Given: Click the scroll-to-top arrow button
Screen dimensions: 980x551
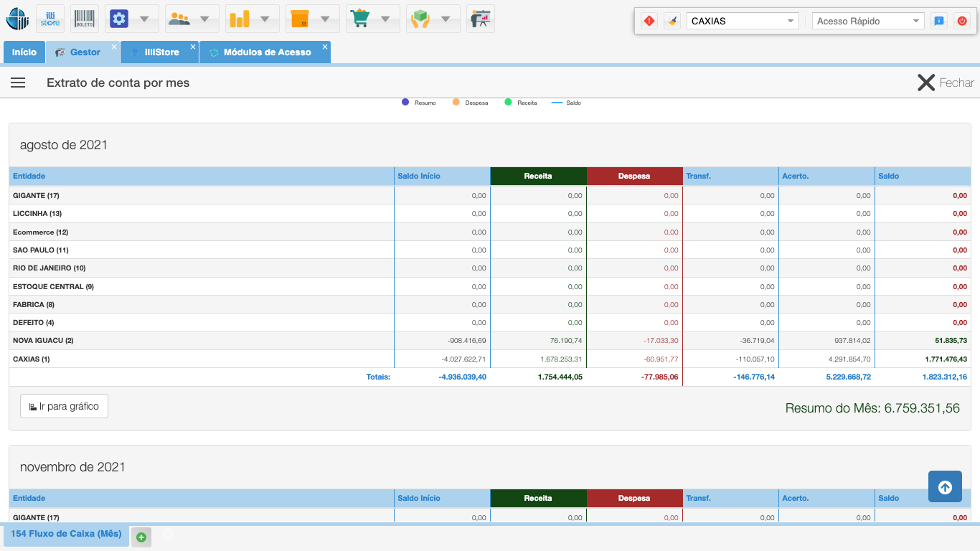Looking at the screenshot, I should pyautogui.click(x=945, y=487).
